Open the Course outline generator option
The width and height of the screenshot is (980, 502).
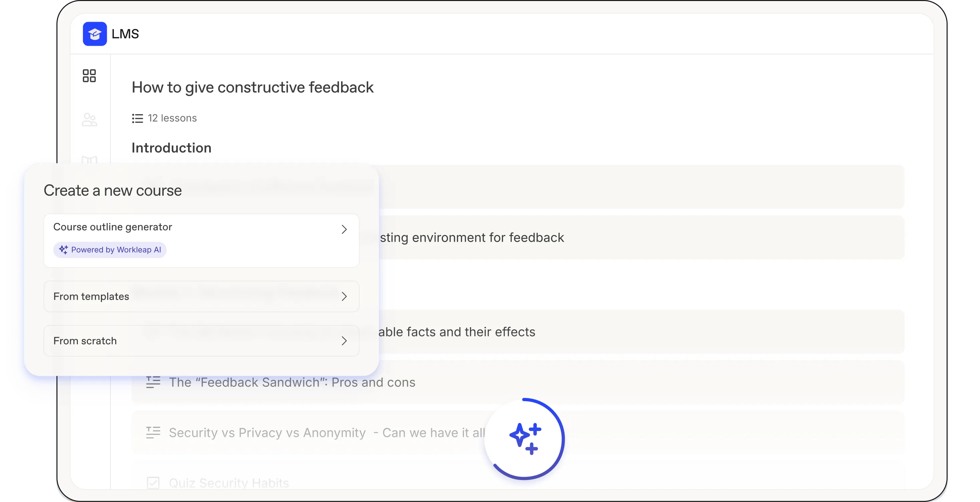pyautogui.click(x=201, y=240)
